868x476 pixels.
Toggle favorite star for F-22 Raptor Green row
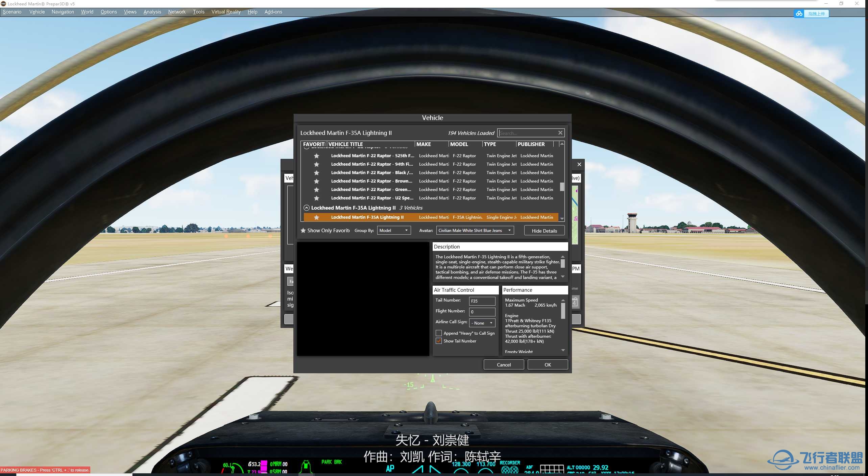[316, 190]
